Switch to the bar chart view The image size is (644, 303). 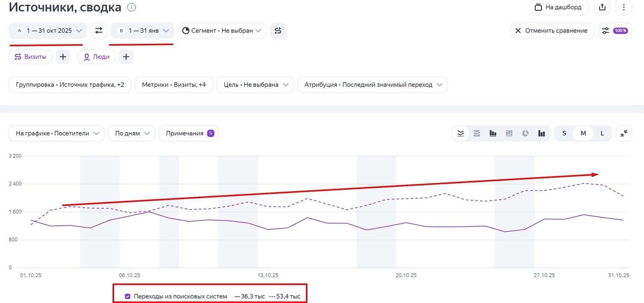pyautogui.click(x=493, y=133)
